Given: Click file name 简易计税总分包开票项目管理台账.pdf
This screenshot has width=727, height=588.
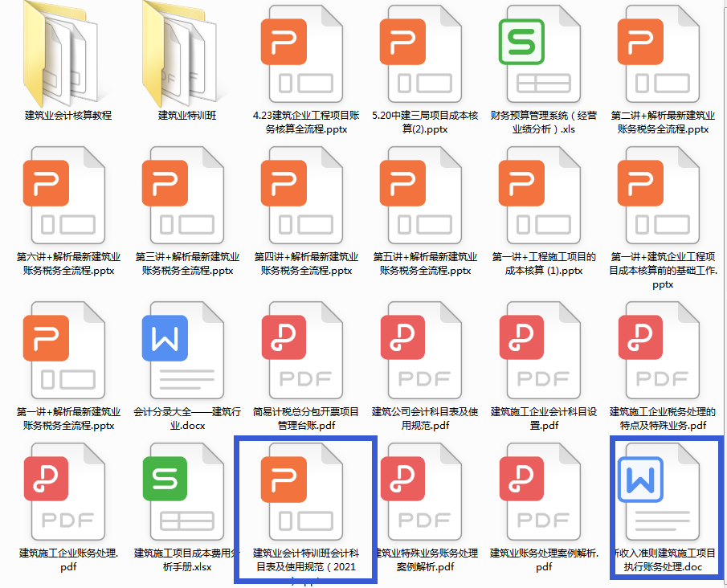Looking at the screenshot, I should pos(306,419).
